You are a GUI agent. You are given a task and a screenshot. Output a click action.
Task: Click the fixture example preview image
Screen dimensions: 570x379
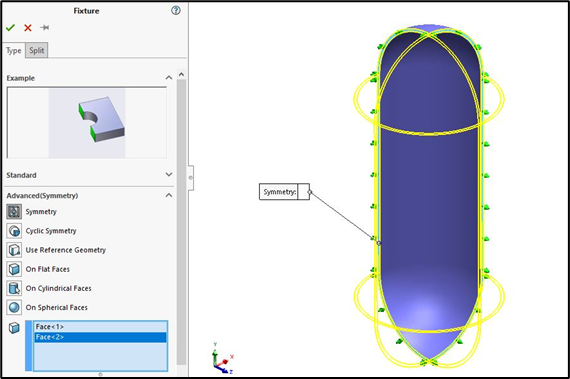coord(87,123)
